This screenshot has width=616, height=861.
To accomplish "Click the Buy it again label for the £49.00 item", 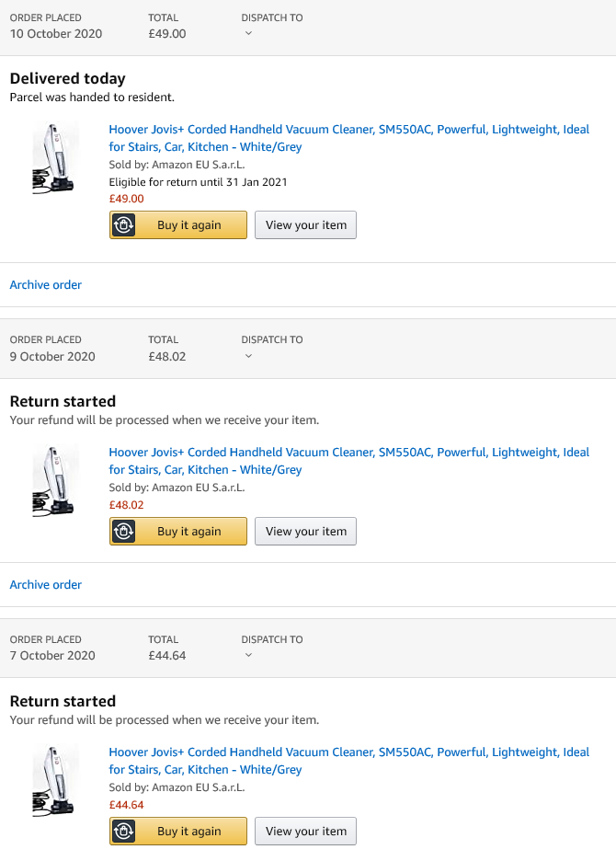I will [x=189, y=225].
